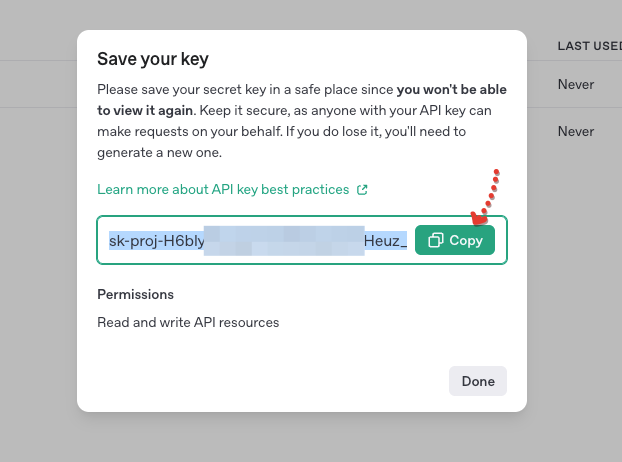Close the dialog with Done
Viewport: 622px width, 462px height.
coord(478,381)
